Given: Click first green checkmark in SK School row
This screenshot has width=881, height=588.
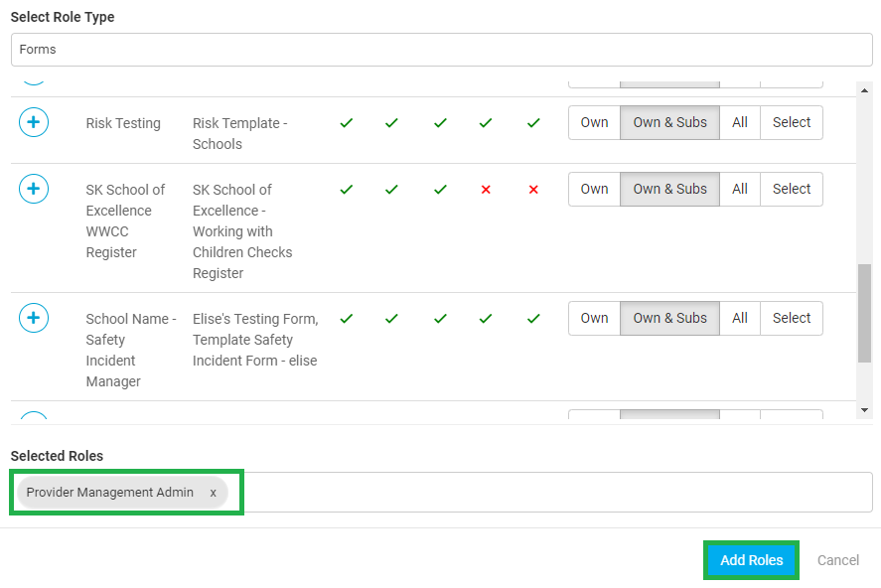Looking at the screenshot, I should [x=347, y=190].
